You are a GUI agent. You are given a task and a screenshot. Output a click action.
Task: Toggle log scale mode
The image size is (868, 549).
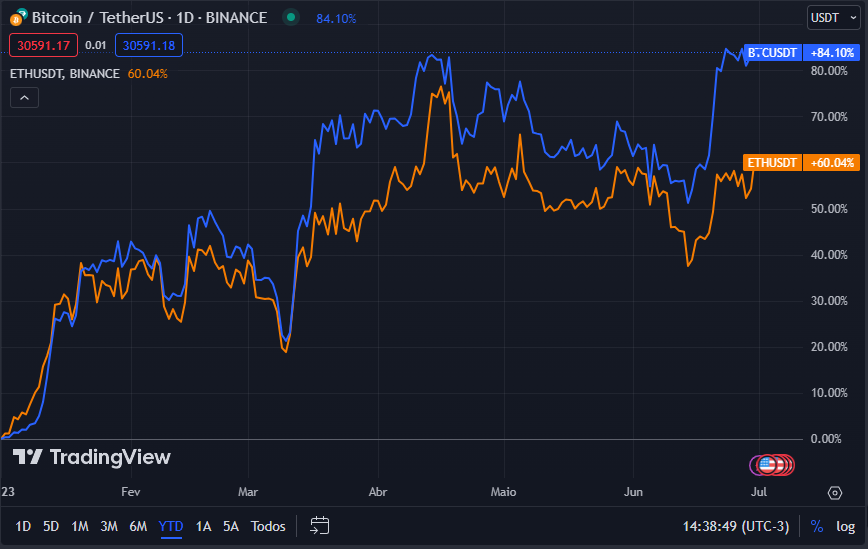click(x=845, y=526)
